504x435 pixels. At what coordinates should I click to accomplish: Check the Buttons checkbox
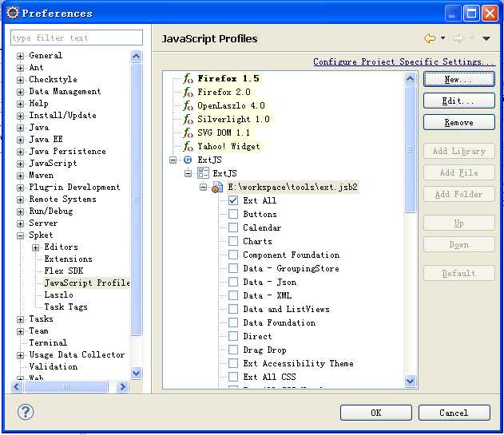(x=233, y=214)
